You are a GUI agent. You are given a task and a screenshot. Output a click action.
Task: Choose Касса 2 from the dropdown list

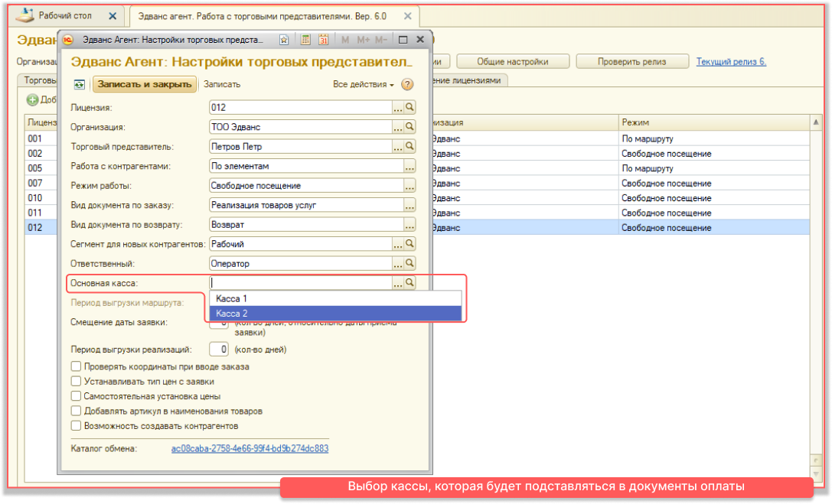335,314
